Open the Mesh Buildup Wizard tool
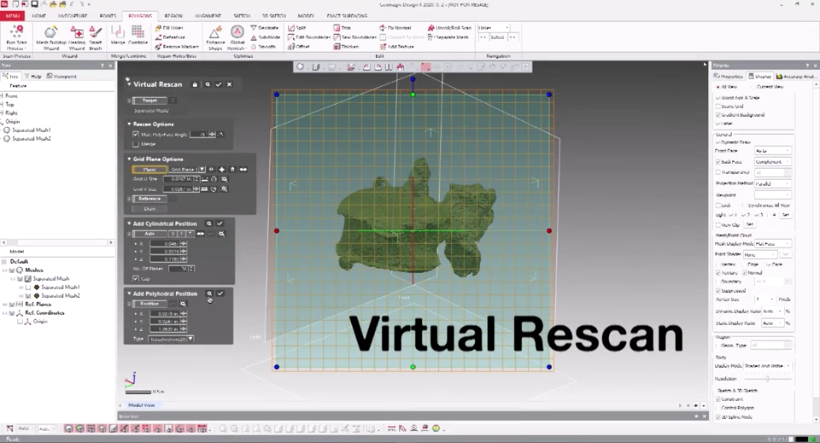820x443 pixels. (x=51, y=37)
